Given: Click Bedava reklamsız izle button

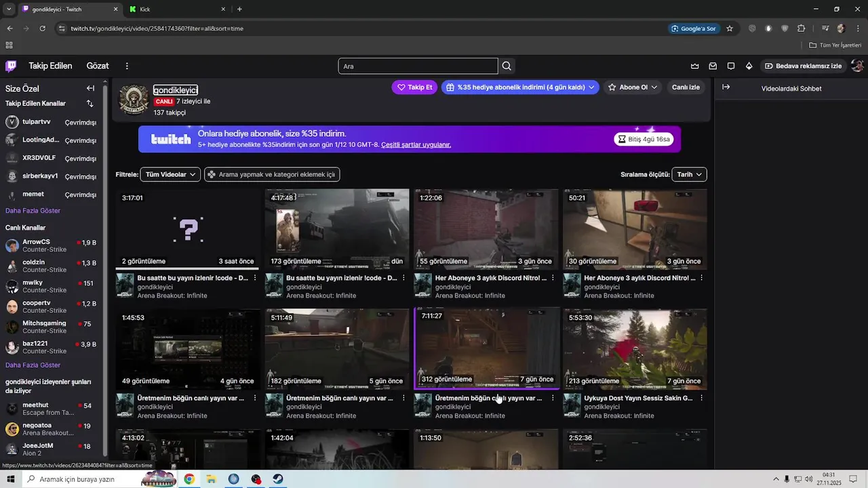Looking at the screenshot, I should pos(804,66).
